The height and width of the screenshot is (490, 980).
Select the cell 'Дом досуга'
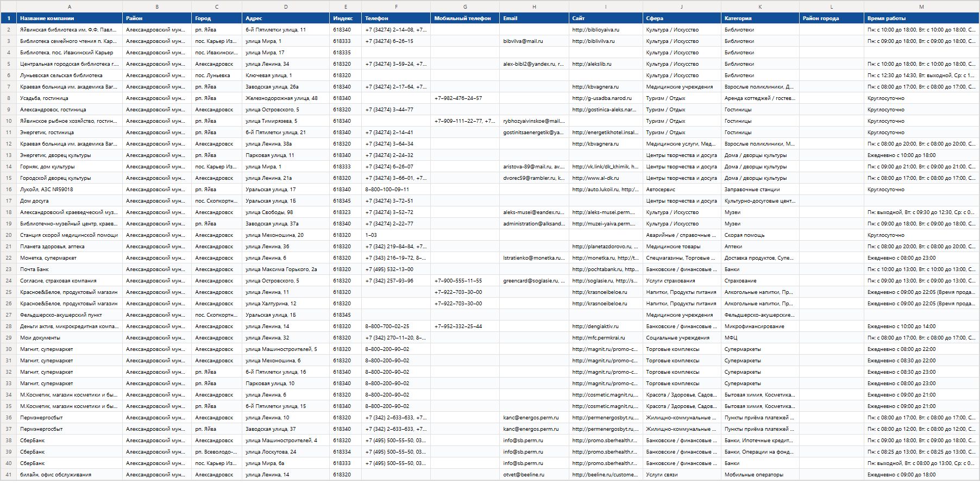pyautogui.click(x=70, y=201)
